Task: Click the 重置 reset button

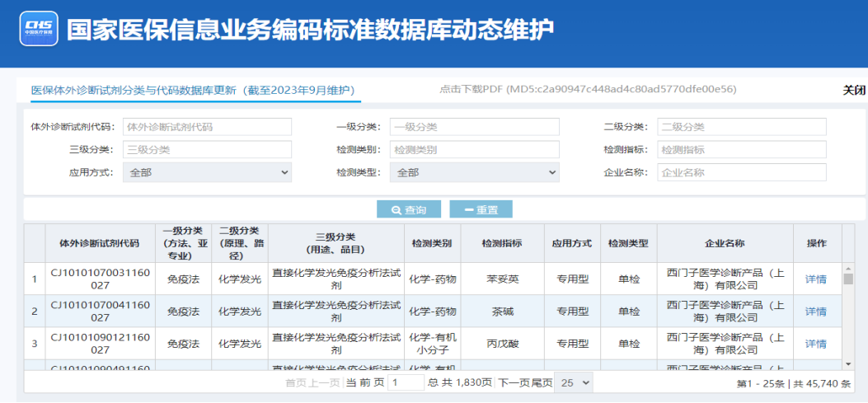Action: tap(481, 209)
